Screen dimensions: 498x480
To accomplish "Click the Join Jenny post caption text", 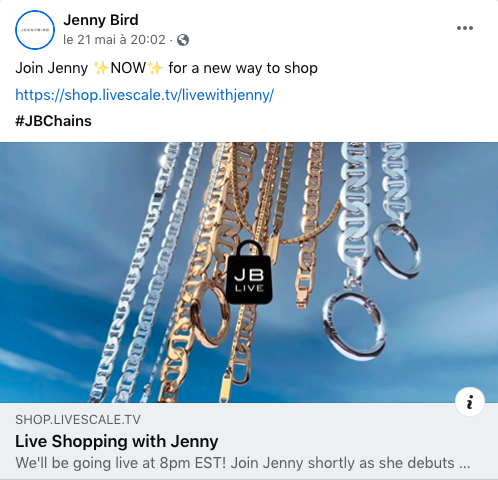I will click(x=166, y=68).
